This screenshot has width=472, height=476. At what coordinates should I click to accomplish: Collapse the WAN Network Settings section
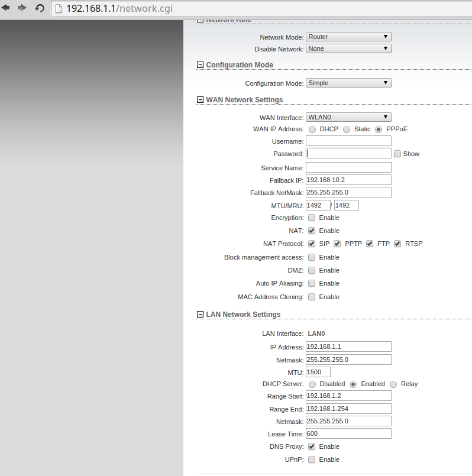pos(200,100)
